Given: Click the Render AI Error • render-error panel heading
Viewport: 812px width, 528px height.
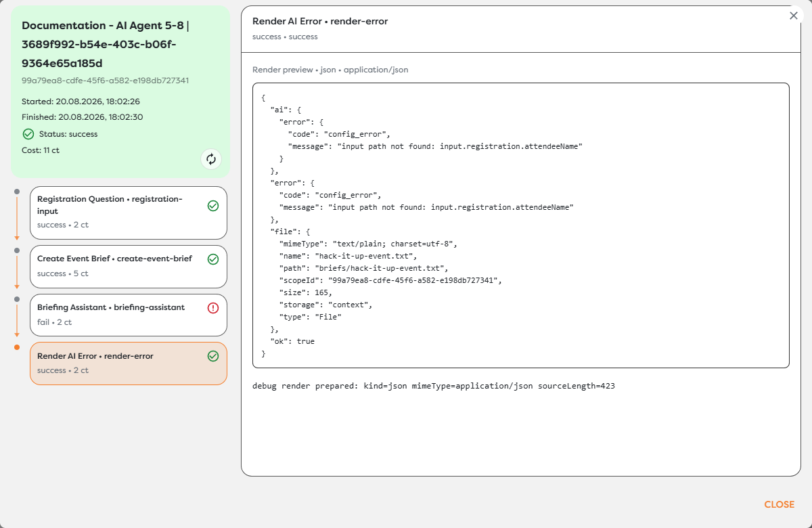Looking at the screenshot, I should pyautogui.click(x=320, y=22).
